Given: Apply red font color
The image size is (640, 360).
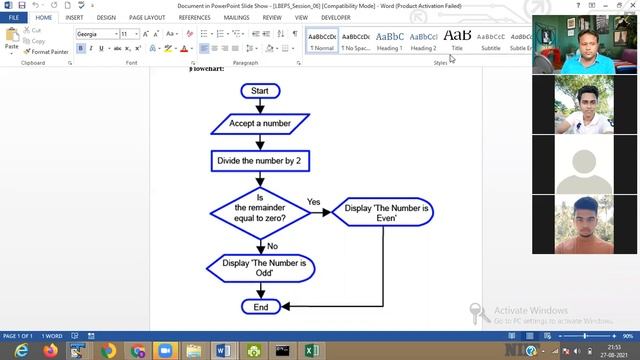Looking at the screenshot, I should pyautogui.click(x=184, y=49).
